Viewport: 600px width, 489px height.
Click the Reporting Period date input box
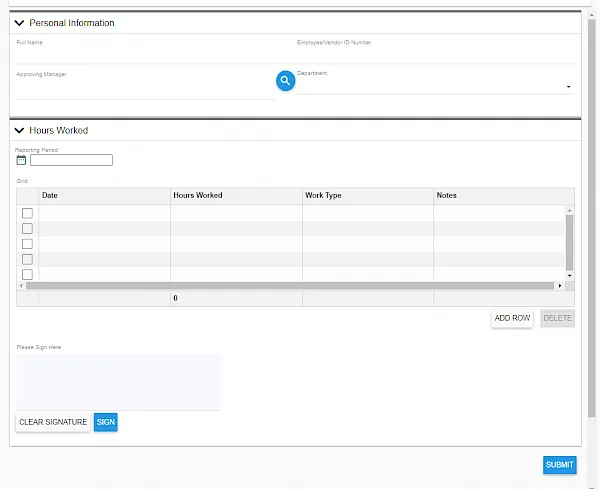point(72,160)
